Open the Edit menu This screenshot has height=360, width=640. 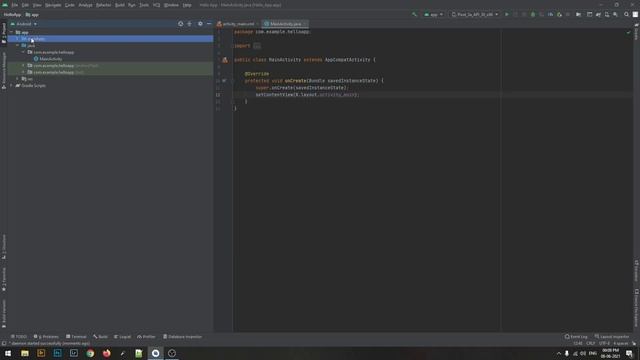click(25, 5)
